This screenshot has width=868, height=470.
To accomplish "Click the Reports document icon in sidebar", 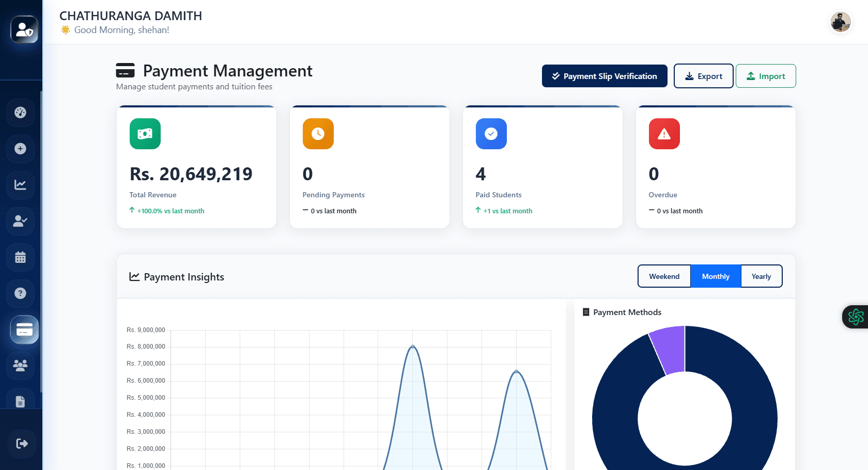I will 21,400.
